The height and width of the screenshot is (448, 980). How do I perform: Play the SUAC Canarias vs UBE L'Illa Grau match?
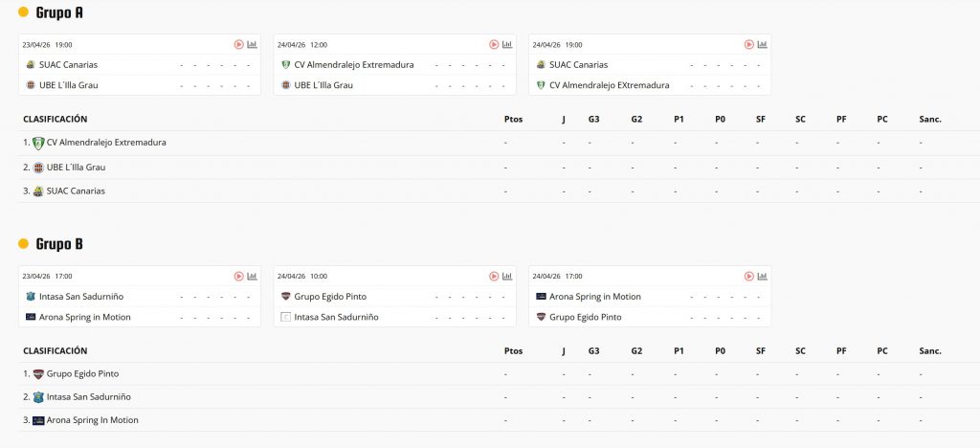(x=239, y=44)
